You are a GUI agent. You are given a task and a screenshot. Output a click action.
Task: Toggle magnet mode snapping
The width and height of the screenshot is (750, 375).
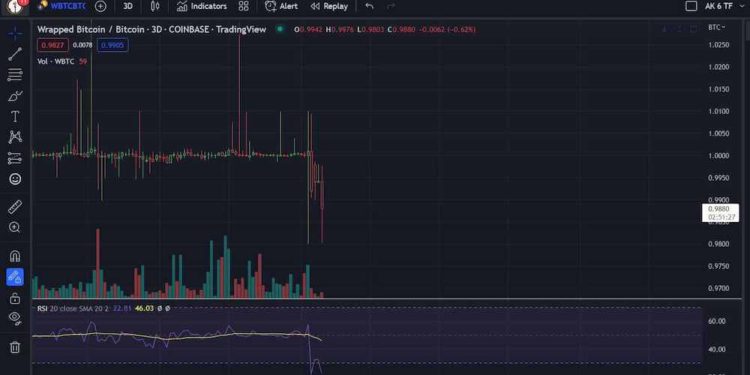[15, 256]
